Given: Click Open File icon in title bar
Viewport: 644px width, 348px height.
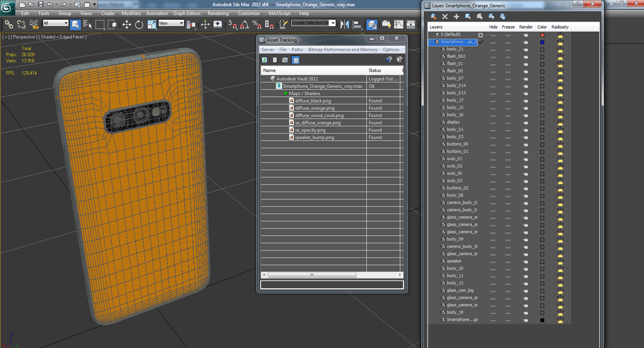Looking at the screenshot, I should tap(31, 4).
